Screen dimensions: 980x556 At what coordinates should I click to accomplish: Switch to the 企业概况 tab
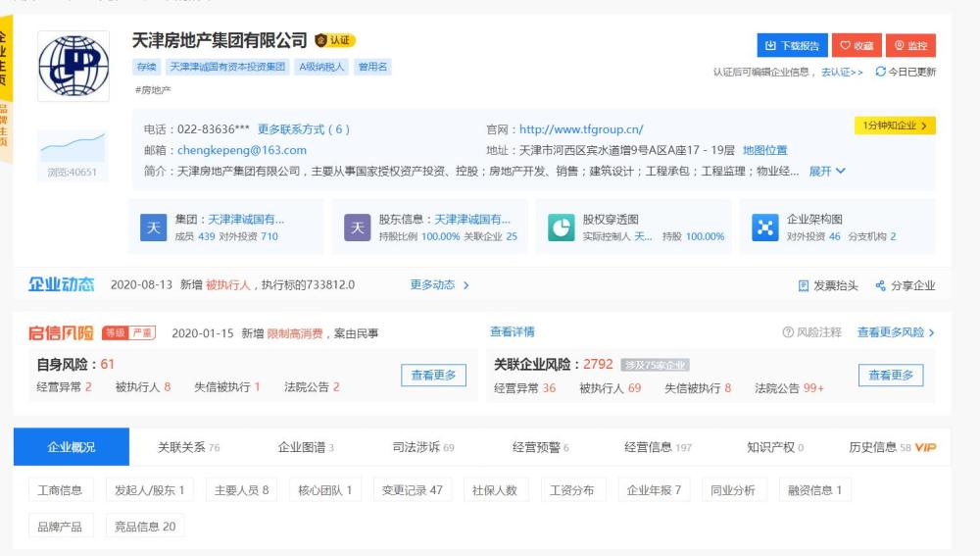pos(72,447)
